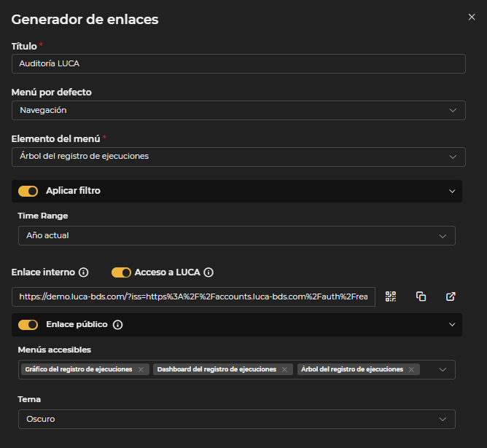Viewport: 487px width, 448px height.
Task: Show QR code for the internal link
Action: 391,296
